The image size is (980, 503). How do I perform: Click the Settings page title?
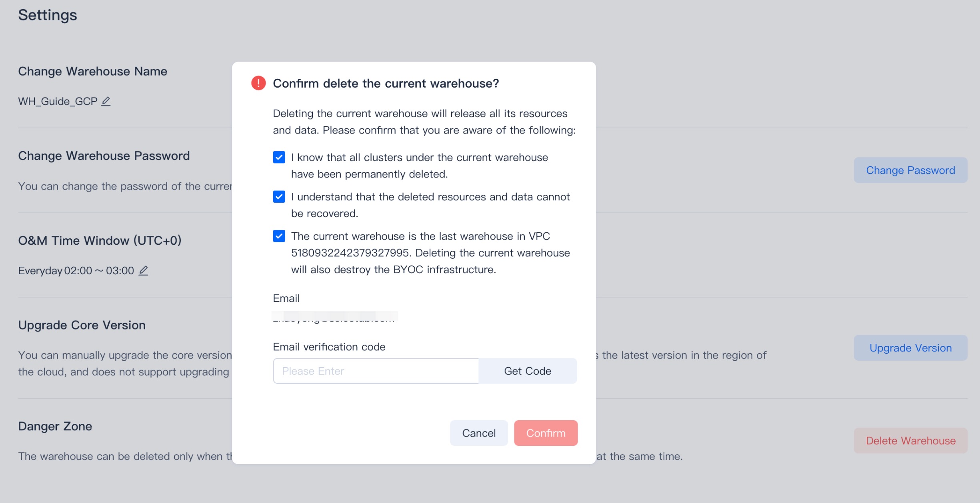click(x=48, y=15)
